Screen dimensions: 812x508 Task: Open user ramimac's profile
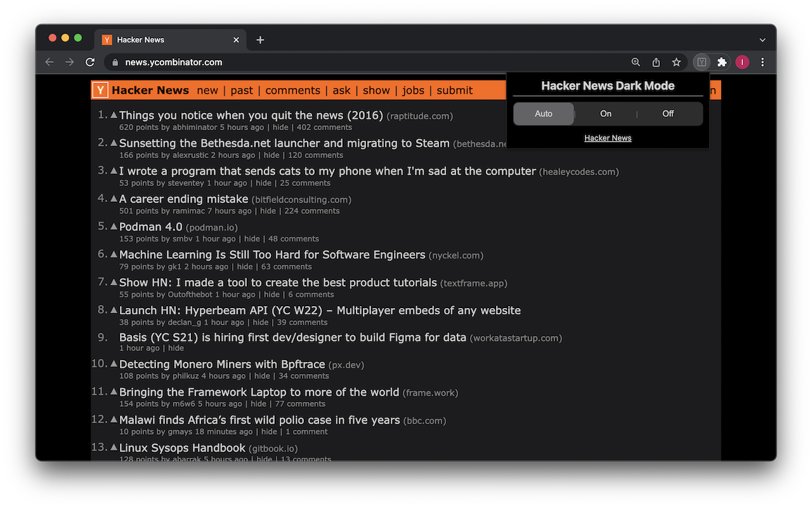point(190,211)
